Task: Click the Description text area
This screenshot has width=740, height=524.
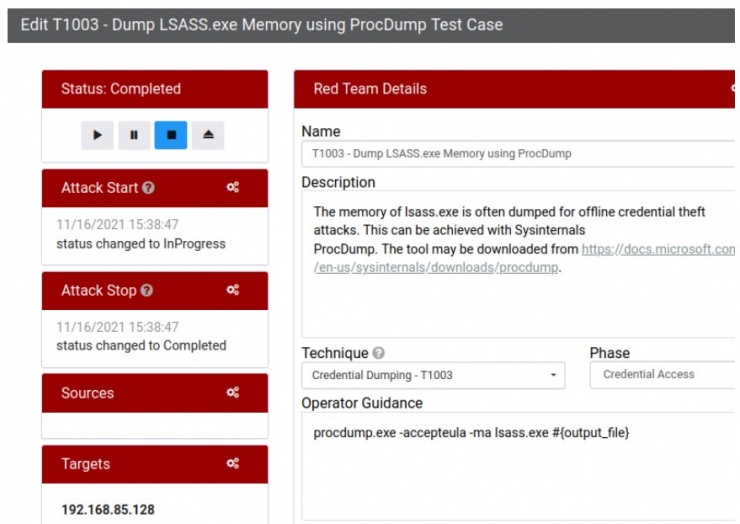Action: point(518,264)
